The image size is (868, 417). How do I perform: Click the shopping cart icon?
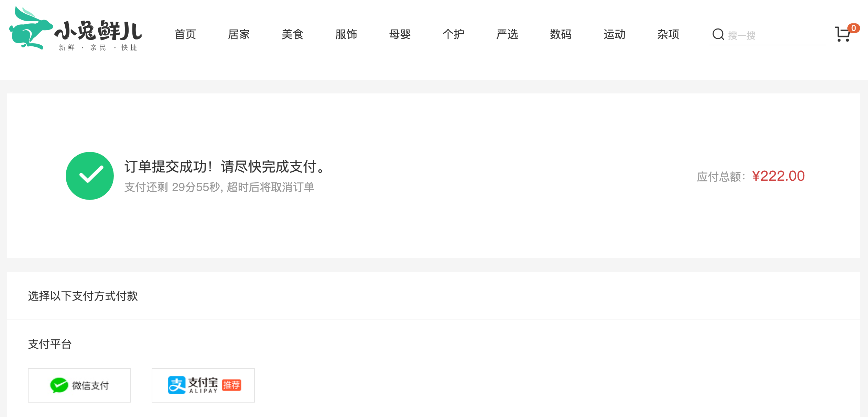click(843, 34)
